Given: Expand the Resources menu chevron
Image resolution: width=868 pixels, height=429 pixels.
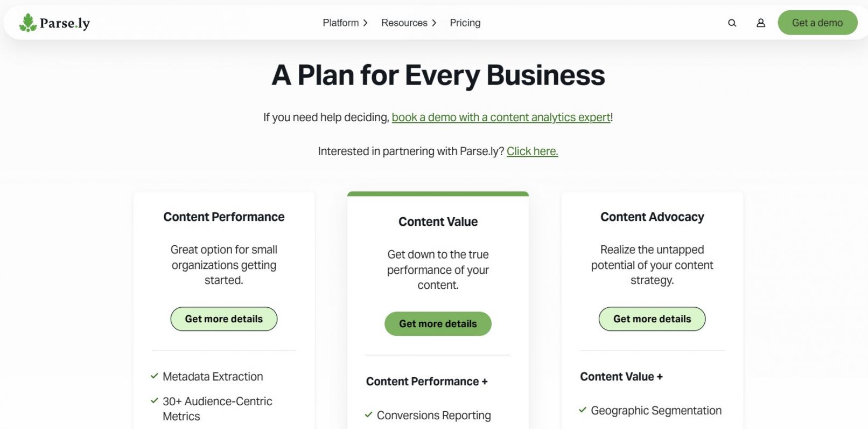Looking at the screenshot, I should coord(435,23).
